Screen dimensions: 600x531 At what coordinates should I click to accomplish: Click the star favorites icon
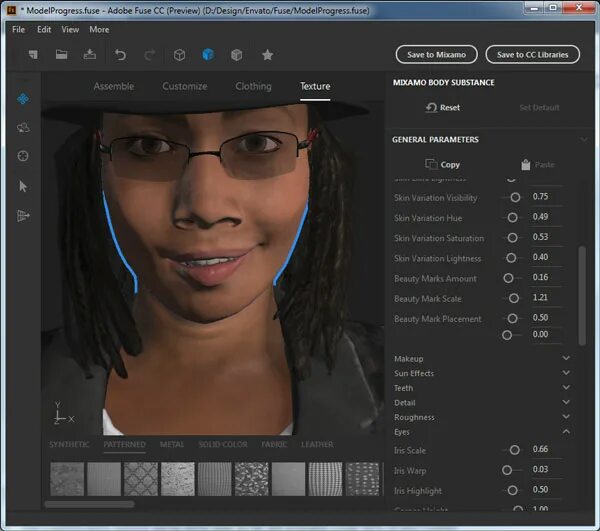(x=267, y=55)
